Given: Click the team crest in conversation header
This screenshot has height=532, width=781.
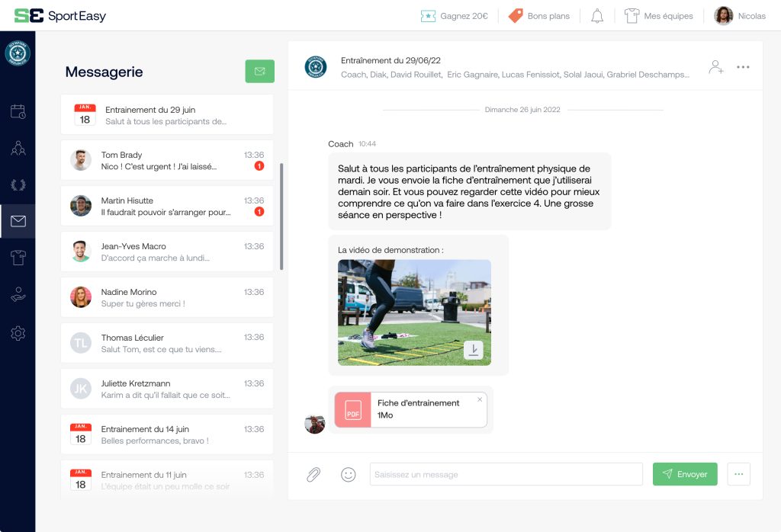Looking at the screenshot, I should pyautogui.click(x=315, y=67).
